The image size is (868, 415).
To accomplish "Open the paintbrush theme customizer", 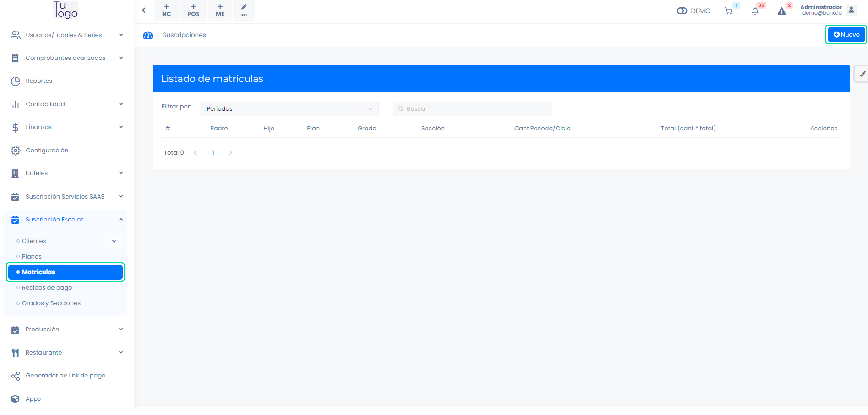I will pos(862,74).
